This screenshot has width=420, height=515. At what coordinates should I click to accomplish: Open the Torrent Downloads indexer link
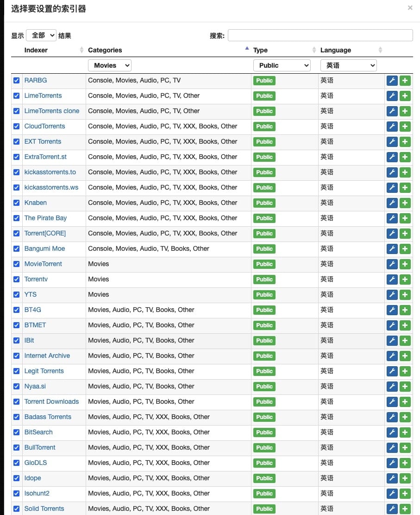click(x=51, y=401)
